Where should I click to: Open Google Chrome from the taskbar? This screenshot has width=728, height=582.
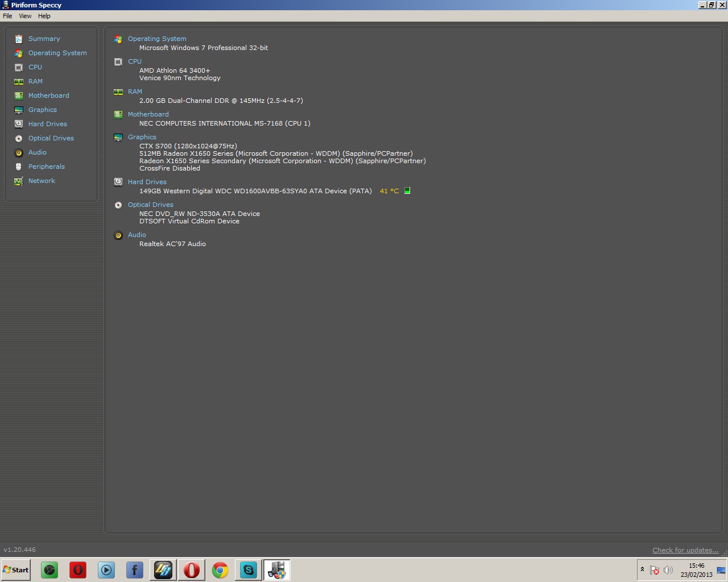220,570
